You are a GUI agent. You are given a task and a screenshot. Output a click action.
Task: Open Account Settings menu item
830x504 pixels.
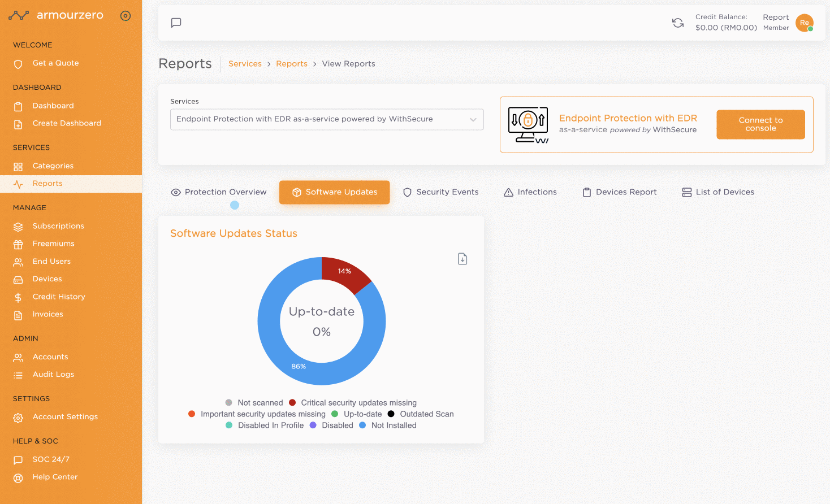coord(65,417)
